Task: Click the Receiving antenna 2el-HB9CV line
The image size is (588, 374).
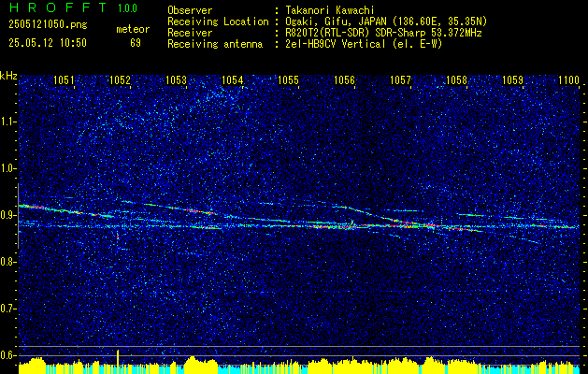Action: click(x=362, y=44)
